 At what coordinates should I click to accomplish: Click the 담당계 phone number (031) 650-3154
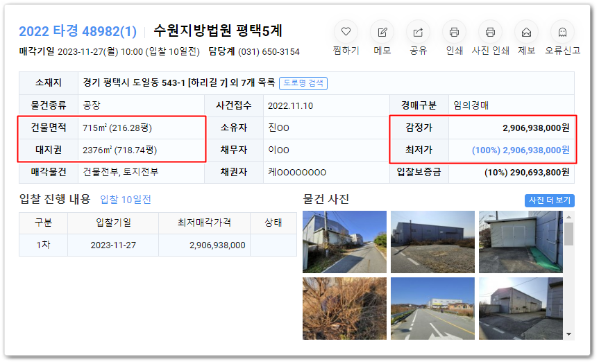[x=269, y=51]
